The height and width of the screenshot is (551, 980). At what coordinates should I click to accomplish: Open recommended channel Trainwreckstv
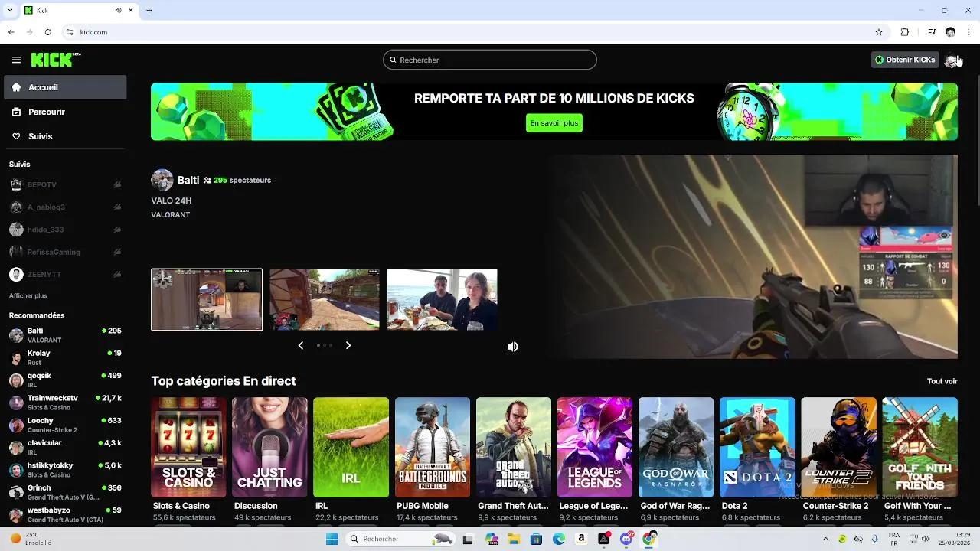pyautogui.click(x=65, y=403)
